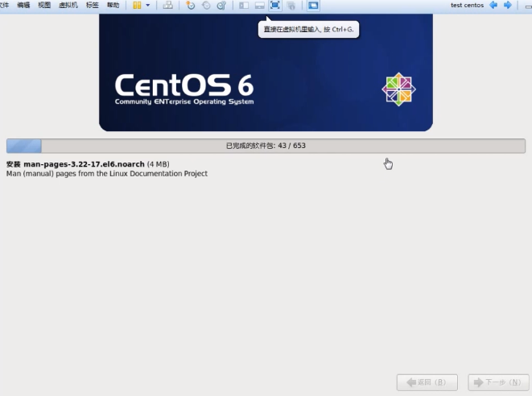Toggle the thumbnail bar view icon

[x=259, y=6]
